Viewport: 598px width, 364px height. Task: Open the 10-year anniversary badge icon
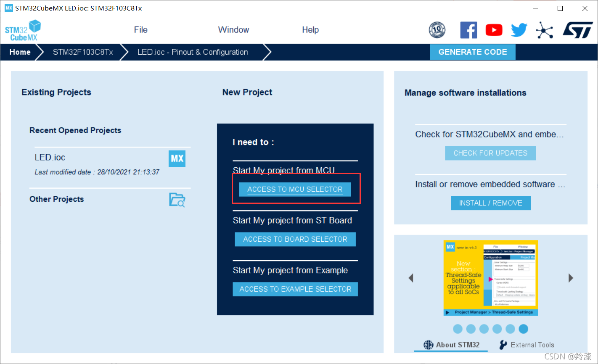pos(437,30)
